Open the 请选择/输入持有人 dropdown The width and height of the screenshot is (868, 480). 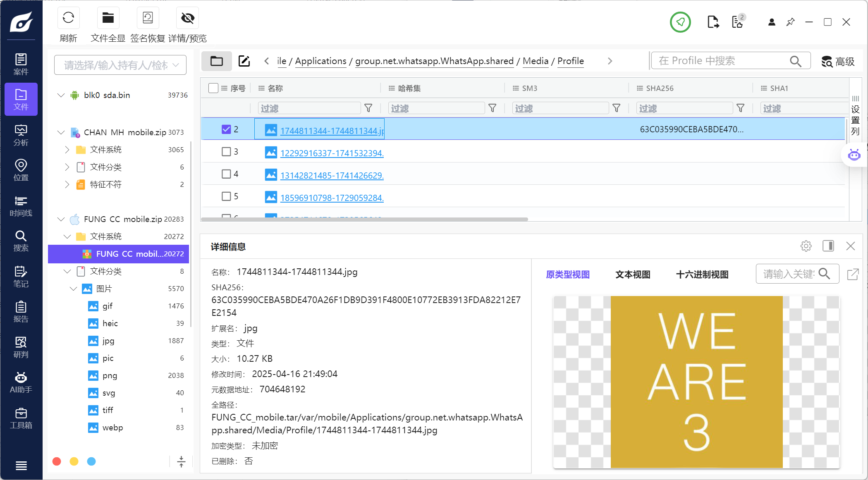tap(120, 65)
